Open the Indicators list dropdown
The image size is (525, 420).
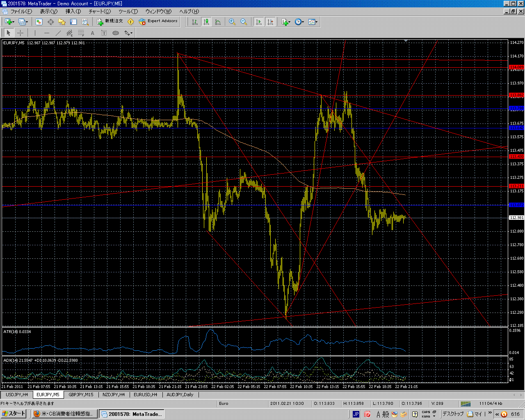[286, 22]
